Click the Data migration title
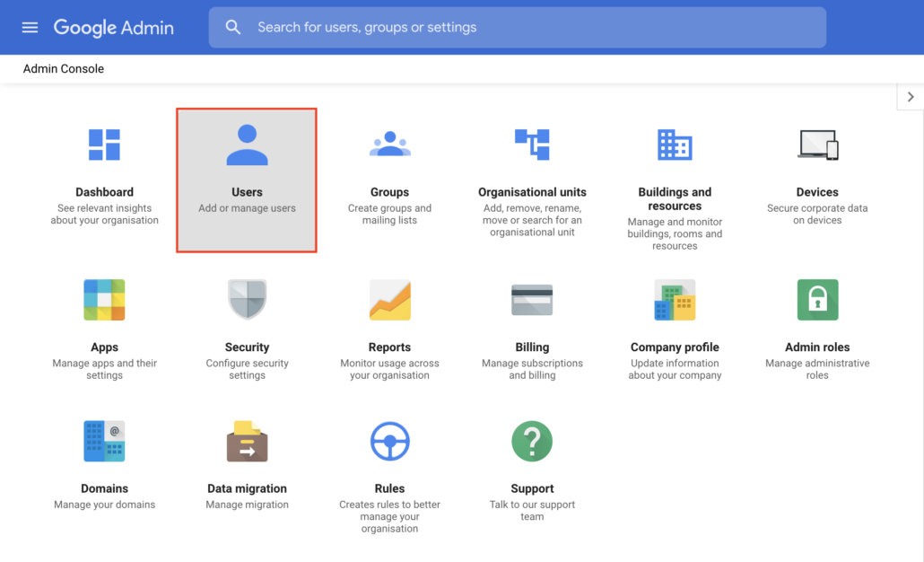The height and width of the screenshot is (562, 924). [247, 489]
